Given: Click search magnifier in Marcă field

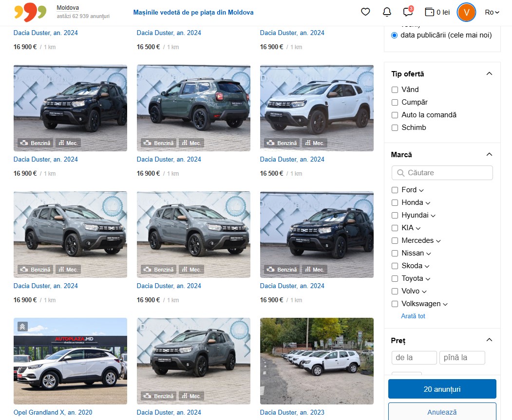Looking at the screenshot, I should pyautogui.click(x=401, y=173).
